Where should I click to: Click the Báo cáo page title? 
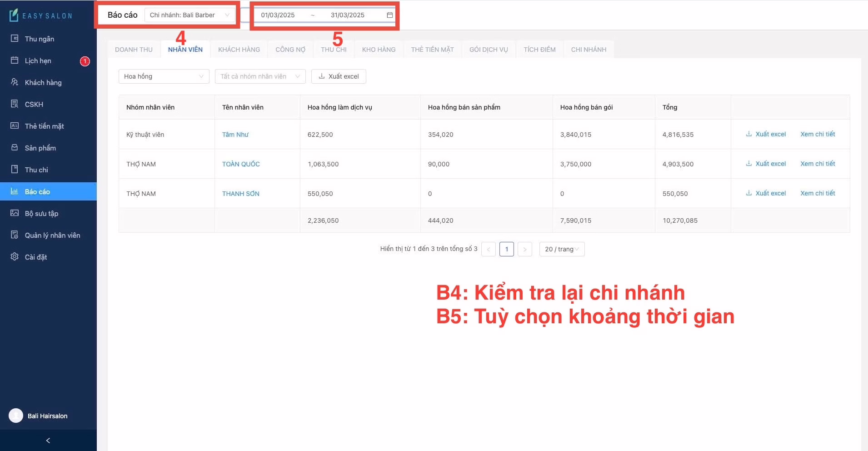122,15
